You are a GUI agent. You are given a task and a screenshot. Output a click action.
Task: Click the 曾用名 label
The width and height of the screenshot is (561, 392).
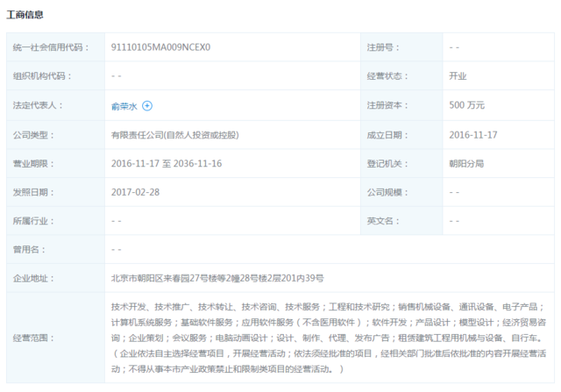pyautogui.click(x=29, y=250)
